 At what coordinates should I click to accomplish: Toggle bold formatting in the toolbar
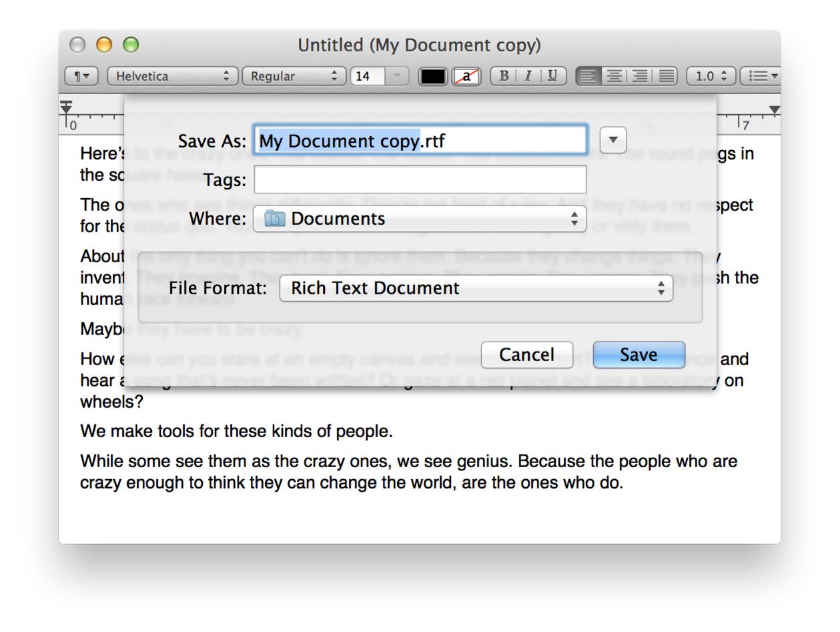(x=504, y=76)
